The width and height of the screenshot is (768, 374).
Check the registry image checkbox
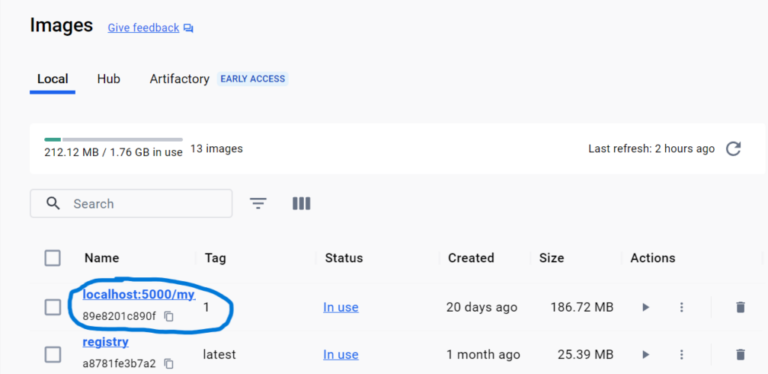[x=52, y=354]
